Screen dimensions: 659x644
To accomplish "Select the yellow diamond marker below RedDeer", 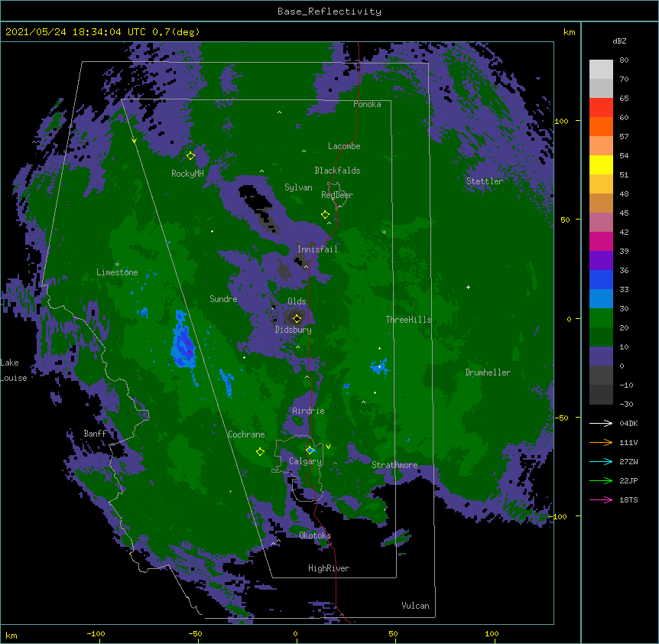I will point(325,215).
